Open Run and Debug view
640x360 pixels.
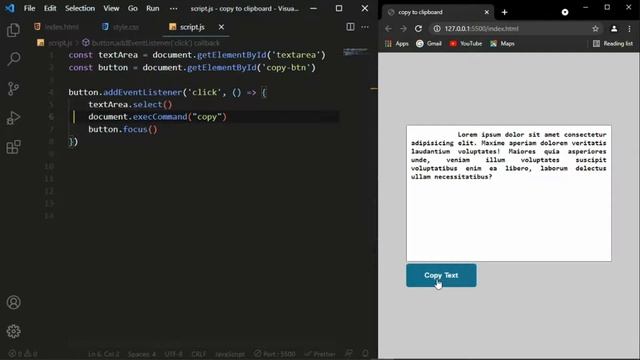click(x=13, y=118)
